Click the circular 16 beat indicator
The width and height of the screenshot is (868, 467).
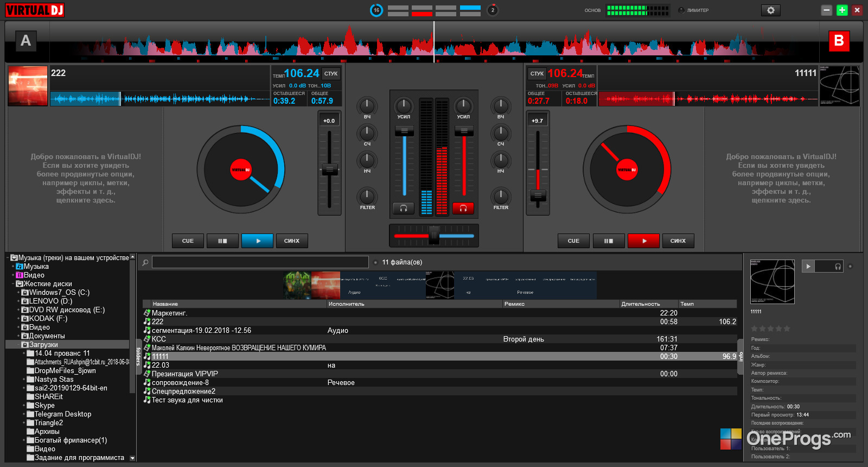(x=376, y=10)
